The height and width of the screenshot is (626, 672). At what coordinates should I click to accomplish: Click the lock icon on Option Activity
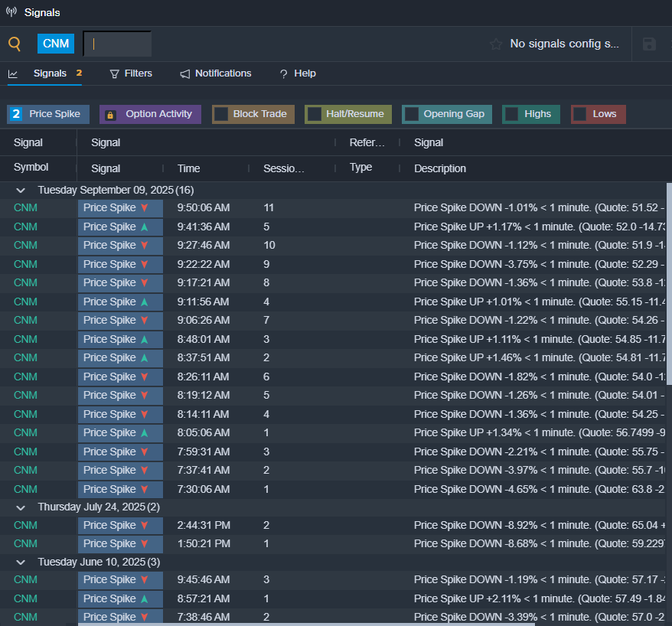pyautogui.click(x=110, y=115)
